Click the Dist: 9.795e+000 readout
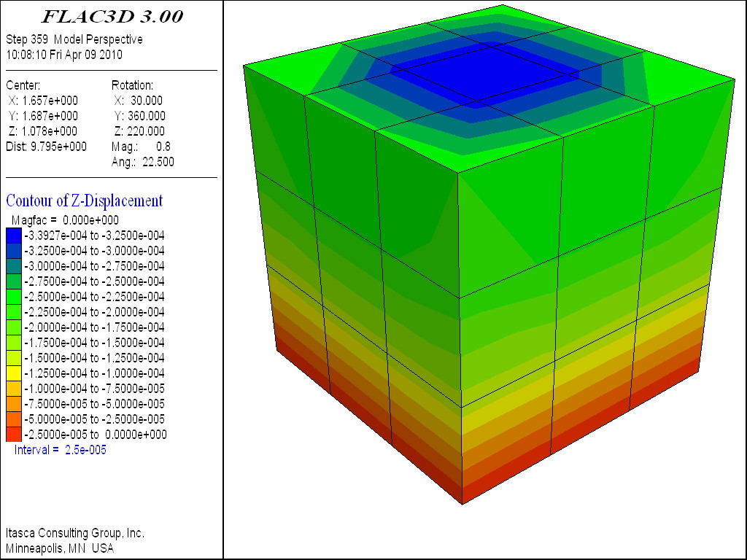Viewport: 747px width, 560px height. click(x=46, y=147)
